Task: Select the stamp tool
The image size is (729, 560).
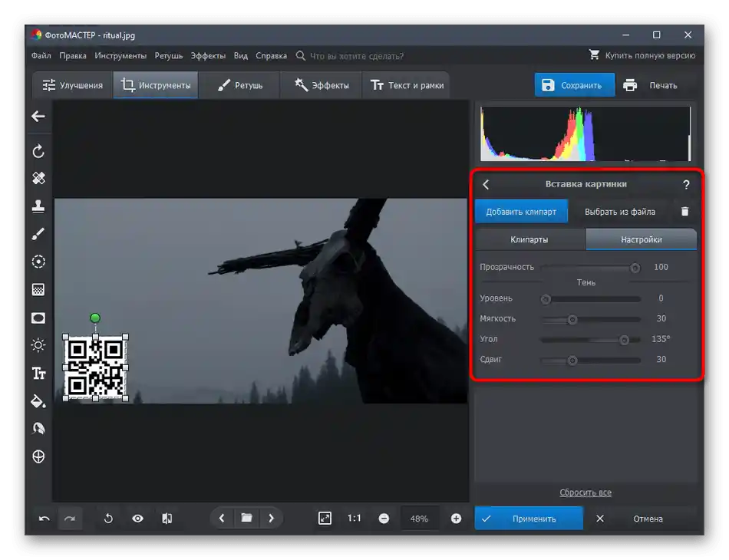Action: (x=38, y=206)
